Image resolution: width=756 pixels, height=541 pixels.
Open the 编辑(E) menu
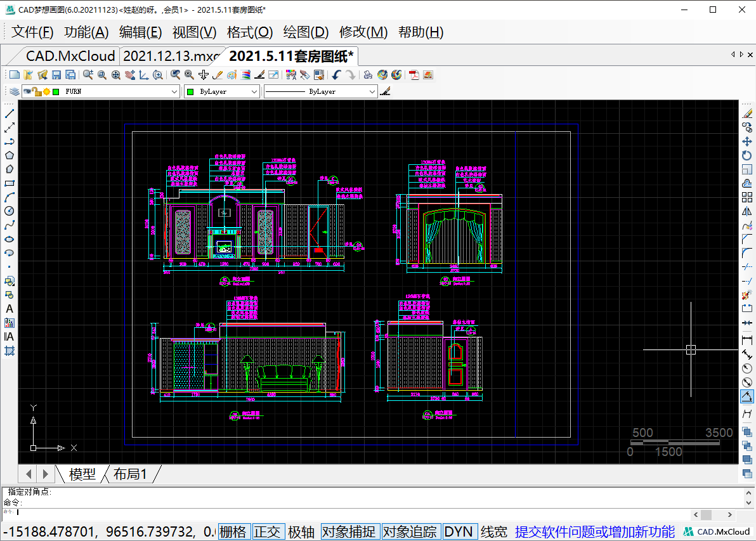point(140,32)
